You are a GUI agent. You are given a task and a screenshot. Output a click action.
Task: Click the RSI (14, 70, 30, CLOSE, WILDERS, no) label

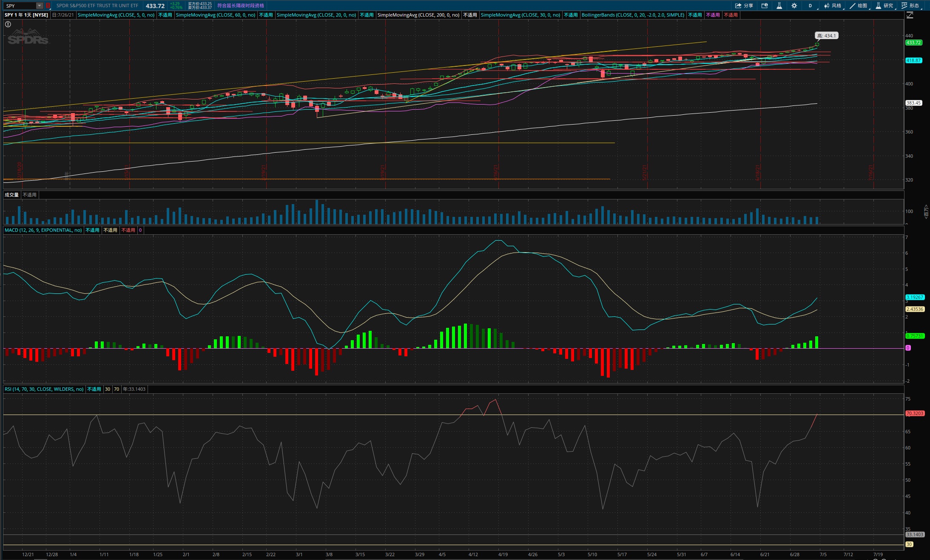[44, 389]
